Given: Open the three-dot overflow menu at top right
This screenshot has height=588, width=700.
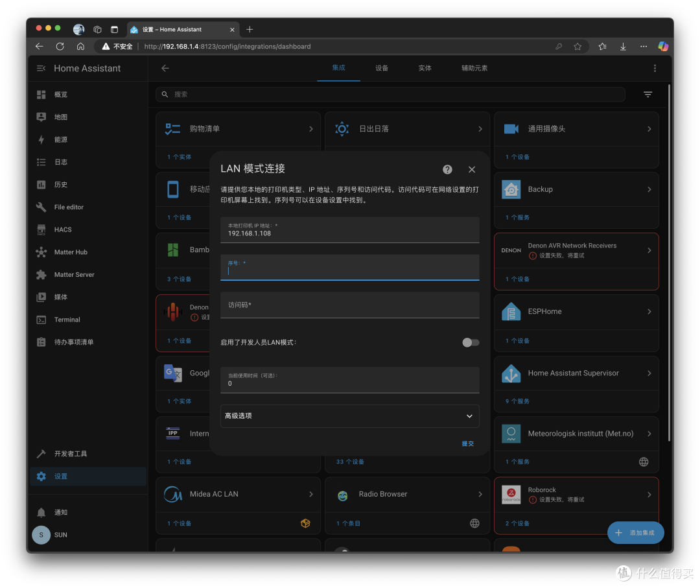Looking at the screenshot, I should coord(655,68).
